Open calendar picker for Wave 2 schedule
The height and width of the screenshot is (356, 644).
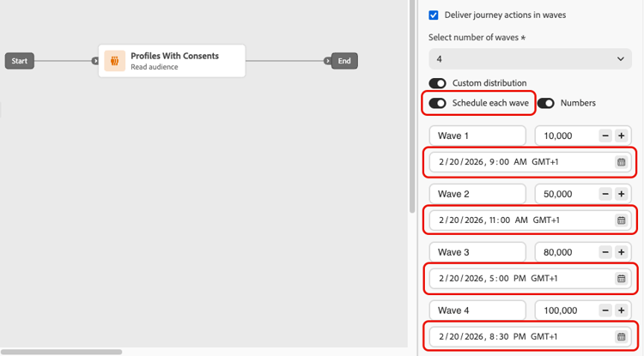tap(621, 220)
